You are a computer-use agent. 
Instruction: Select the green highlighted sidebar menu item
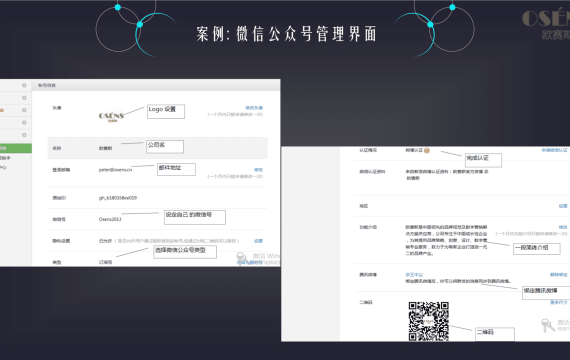[16, 148]
